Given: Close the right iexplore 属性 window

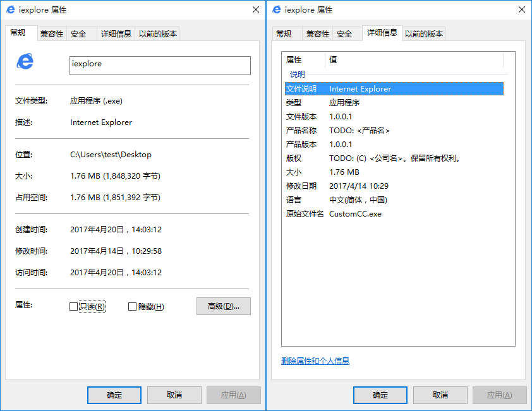Looking at the screenshot, I should pyautogui.click(x=522, y=9).
